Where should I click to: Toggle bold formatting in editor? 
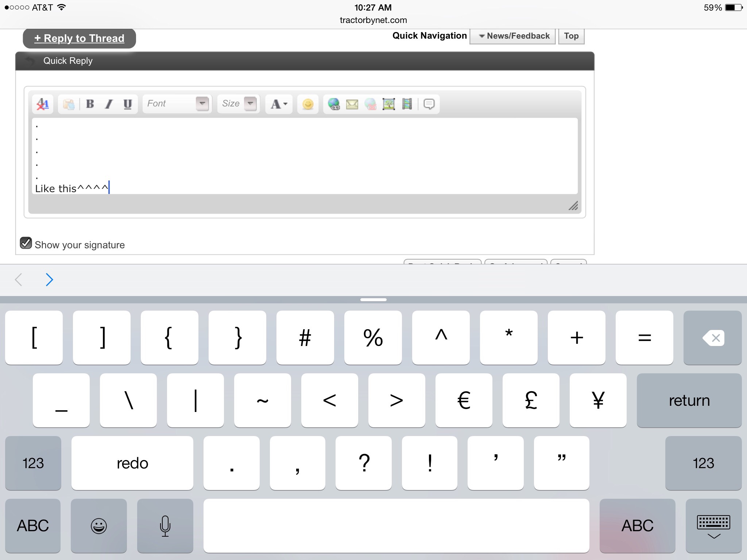(90, 104)
